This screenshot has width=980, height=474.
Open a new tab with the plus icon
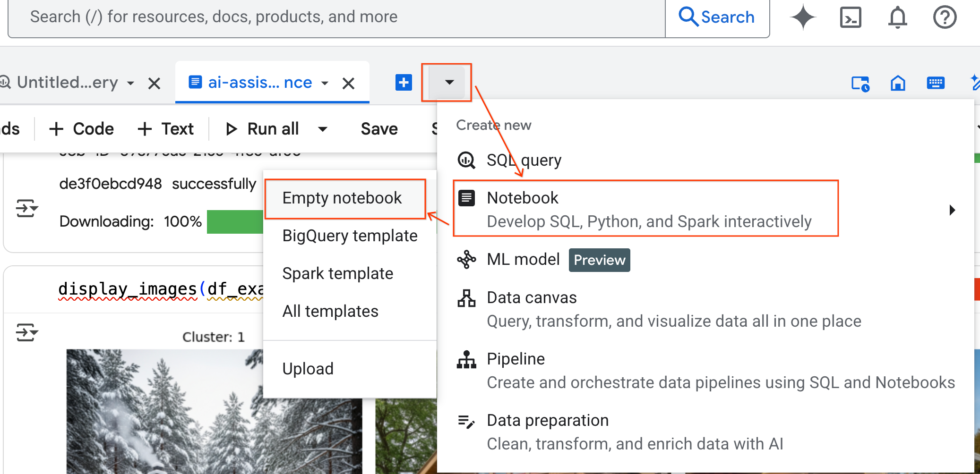403,83
